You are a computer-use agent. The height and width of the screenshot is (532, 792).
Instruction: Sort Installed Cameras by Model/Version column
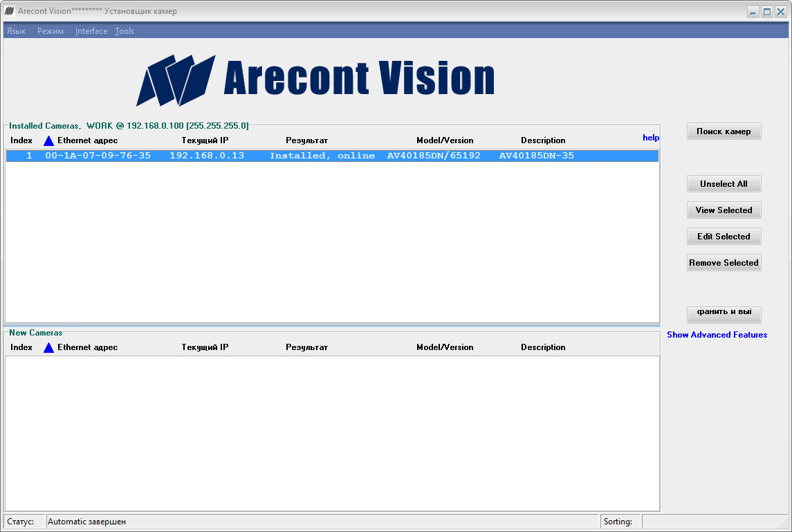point(445,140)
